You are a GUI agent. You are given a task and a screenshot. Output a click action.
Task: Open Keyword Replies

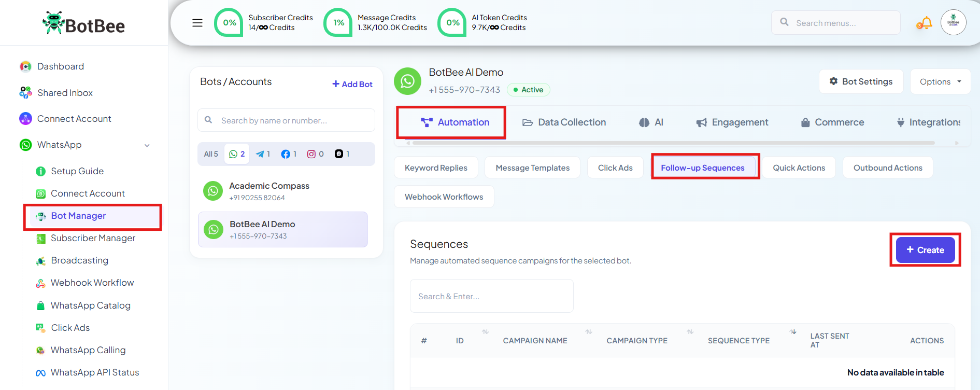(436, 168)
